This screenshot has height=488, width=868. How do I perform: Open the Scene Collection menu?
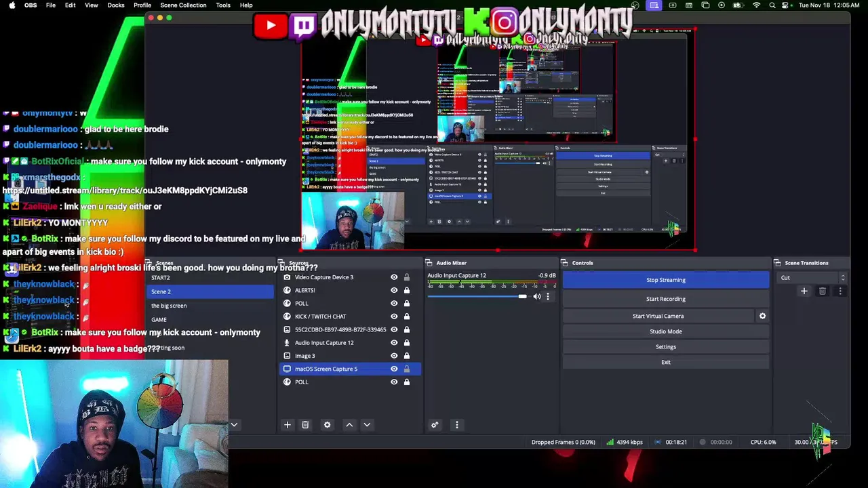point(183,5)
